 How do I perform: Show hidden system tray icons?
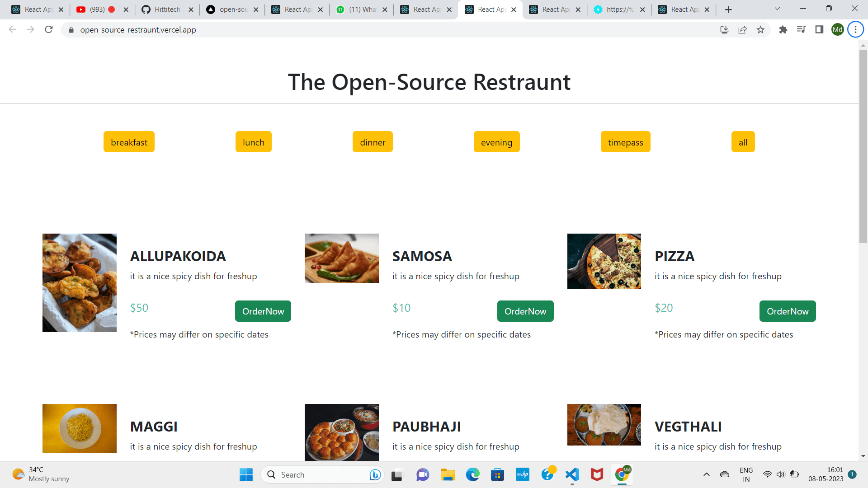[707, 474]
